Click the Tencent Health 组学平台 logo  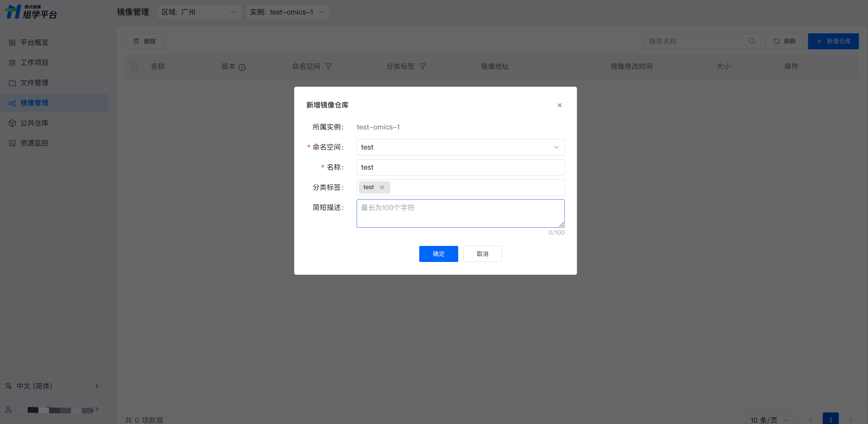pos(31,12)
